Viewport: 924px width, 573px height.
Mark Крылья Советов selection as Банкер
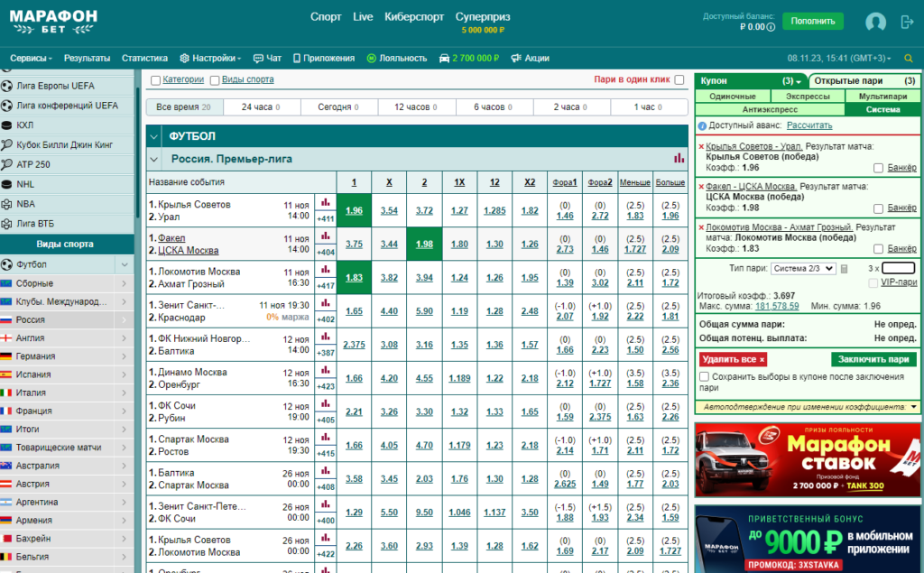pyautogui.click(x=878, y=169)
